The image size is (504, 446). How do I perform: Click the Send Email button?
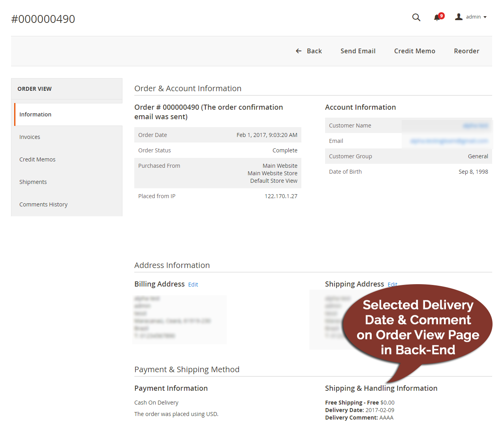pyautogui.click(x=358, y=51)
